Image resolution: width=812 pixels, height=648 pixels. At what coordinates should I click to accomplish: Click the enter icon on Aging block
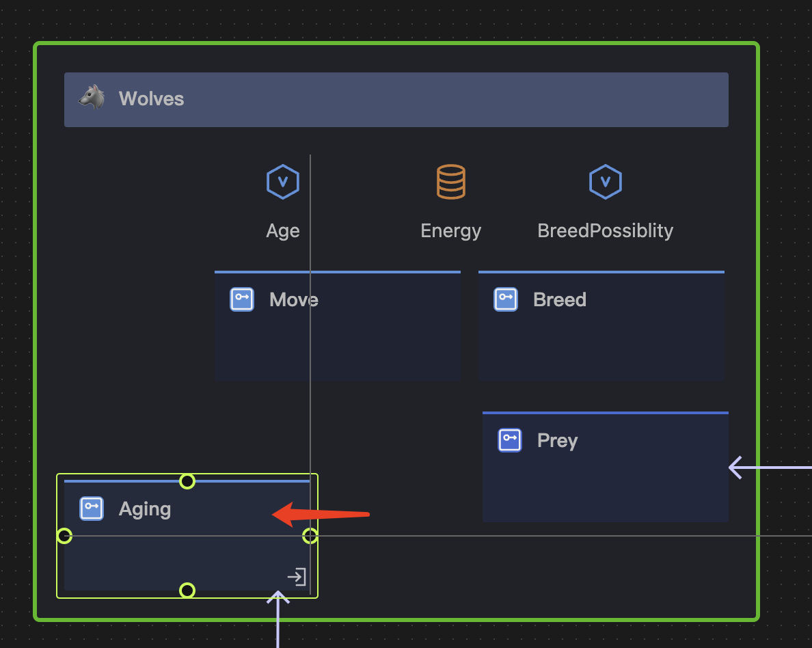pyautogui.click(x=296, y=577)
